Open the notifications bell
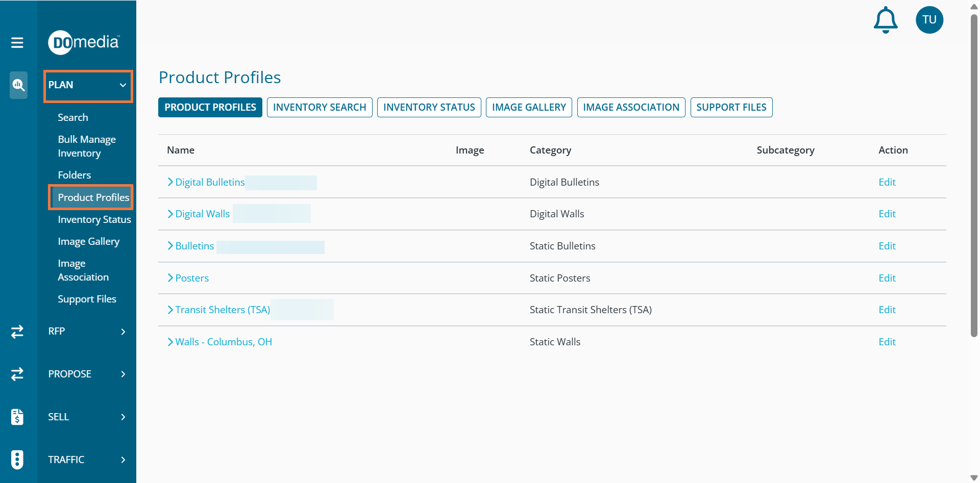 click(x=885, y=20)
